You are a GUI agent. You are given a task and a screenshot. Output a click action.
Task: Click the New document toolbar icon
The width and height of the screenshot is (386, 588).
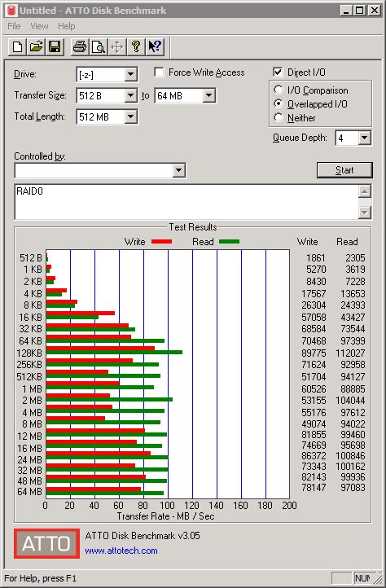click(x=17, y=47)
